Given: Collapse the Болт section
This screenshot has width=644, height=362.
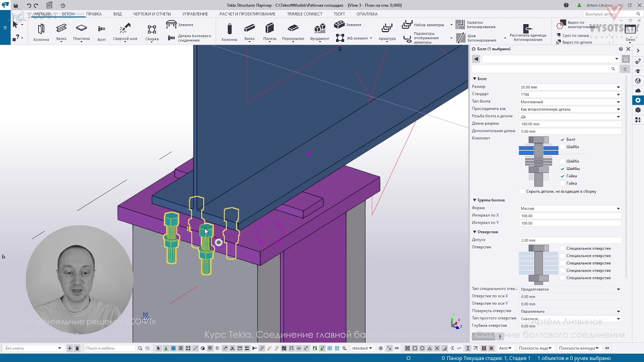Looking at the screenshot, I should [474, 79].
